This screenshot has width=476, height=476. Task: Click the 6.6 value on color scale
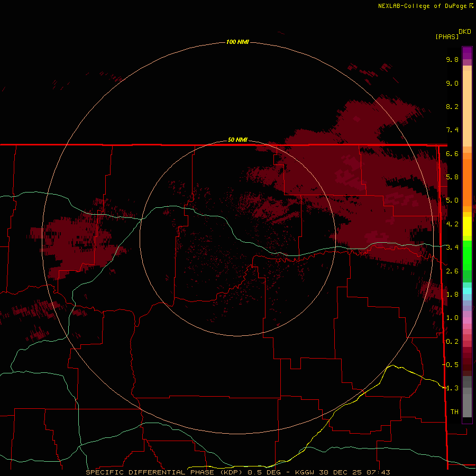click(x=452, y=153)
